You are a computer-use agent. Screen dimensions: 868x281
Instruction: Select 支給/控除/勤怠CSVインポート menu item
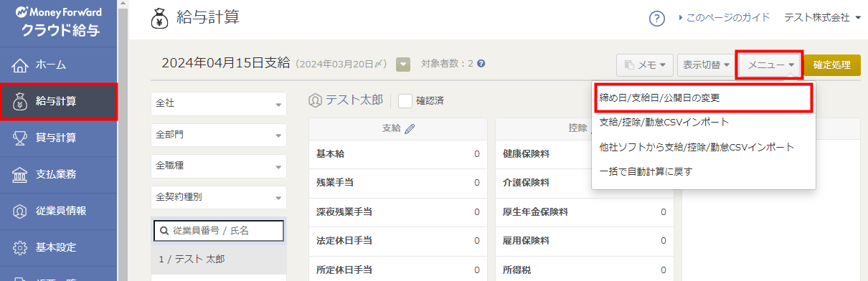point(703,123)
